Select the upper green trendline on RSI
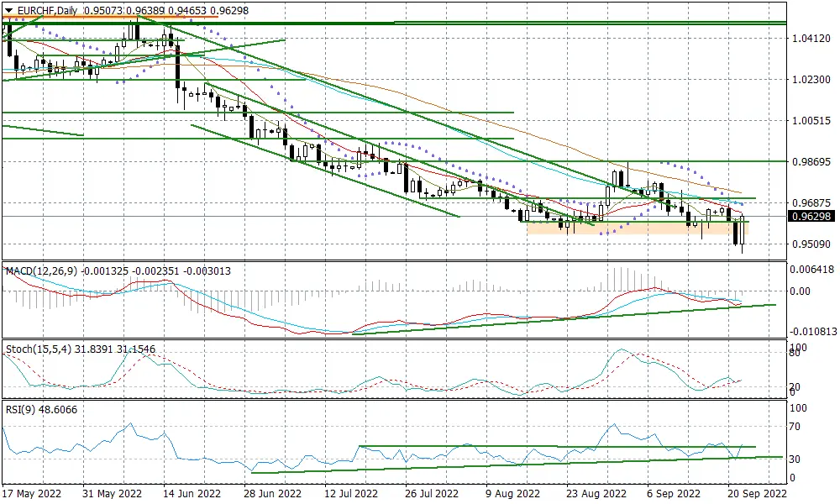Viewport: 840px width, 504px height. coord(557,446)
